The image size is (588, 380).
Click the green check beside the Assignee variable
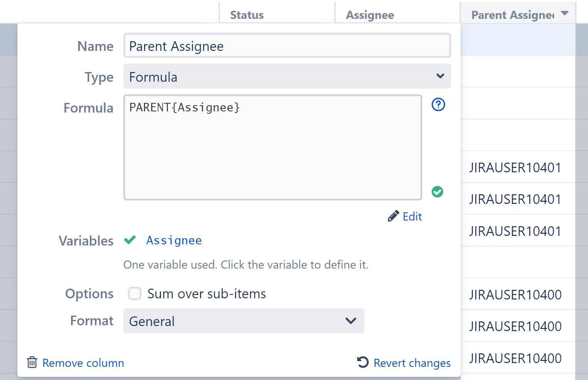pyautogui.click(x=130, y=240)
